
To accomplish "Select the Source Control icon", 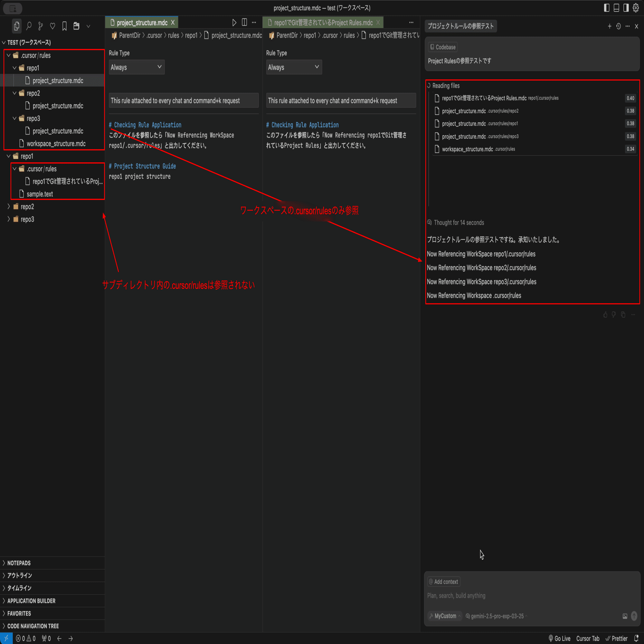I will (x=41, y=26).
